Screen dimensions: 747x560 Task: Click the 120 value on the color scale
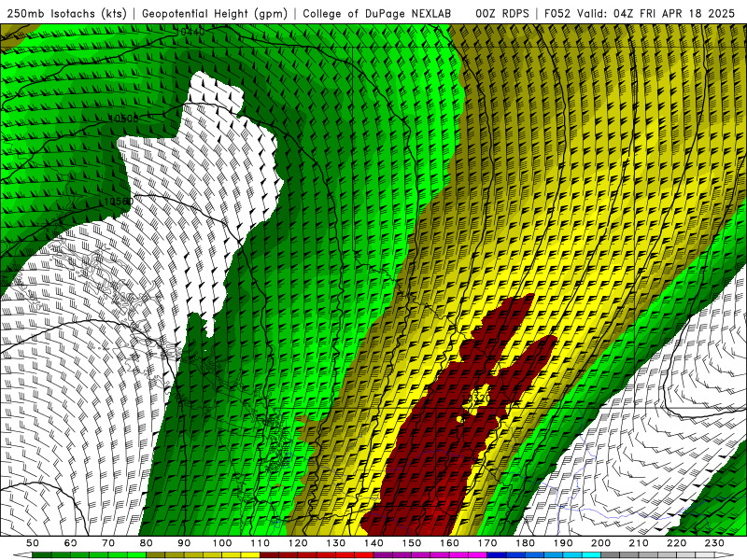click(298, 543)
